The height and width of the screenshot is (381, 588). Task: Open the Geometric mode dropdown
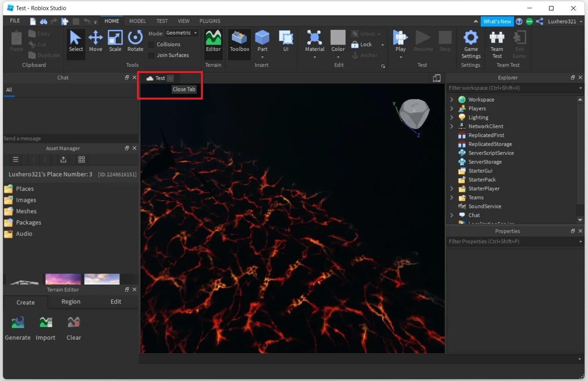click(x=182, y=33)
